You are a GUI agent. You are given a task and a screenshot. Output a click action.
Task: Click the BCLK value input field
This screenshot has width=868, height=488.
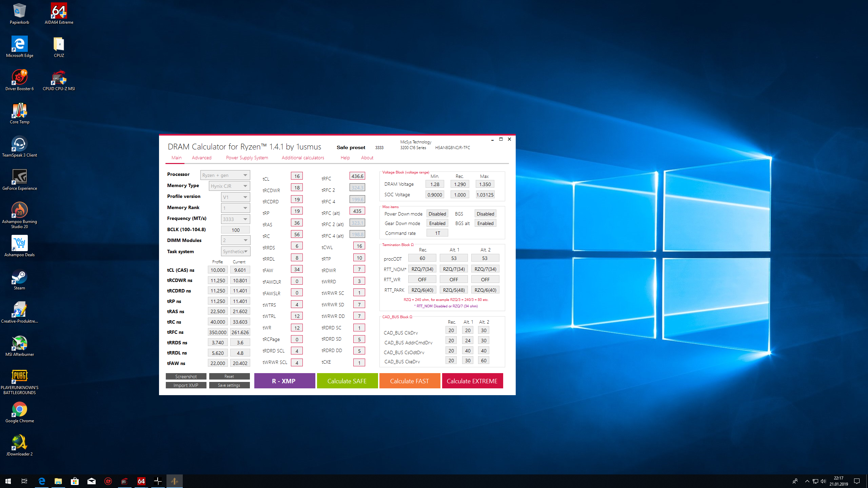235,230
